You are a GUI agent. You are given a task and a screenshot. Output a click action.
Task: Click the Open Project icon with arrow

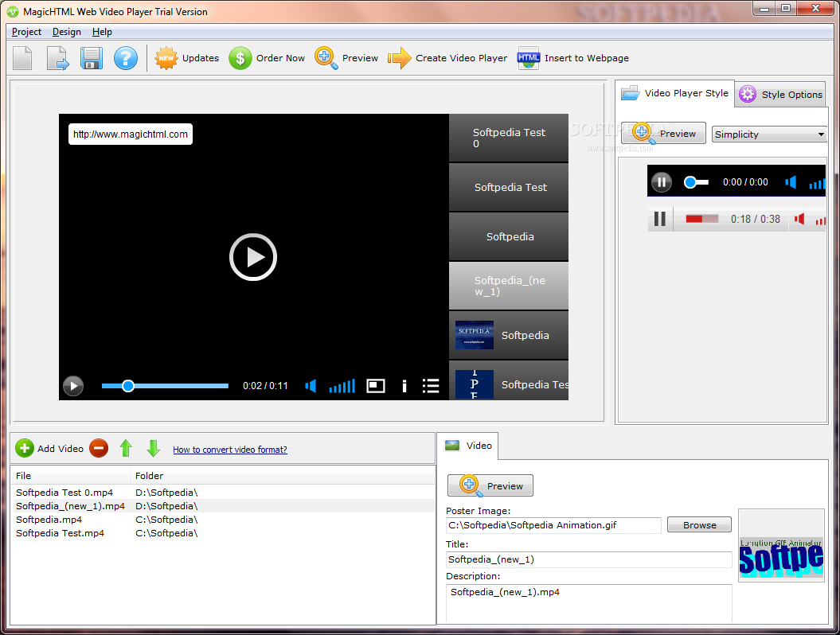57,58
